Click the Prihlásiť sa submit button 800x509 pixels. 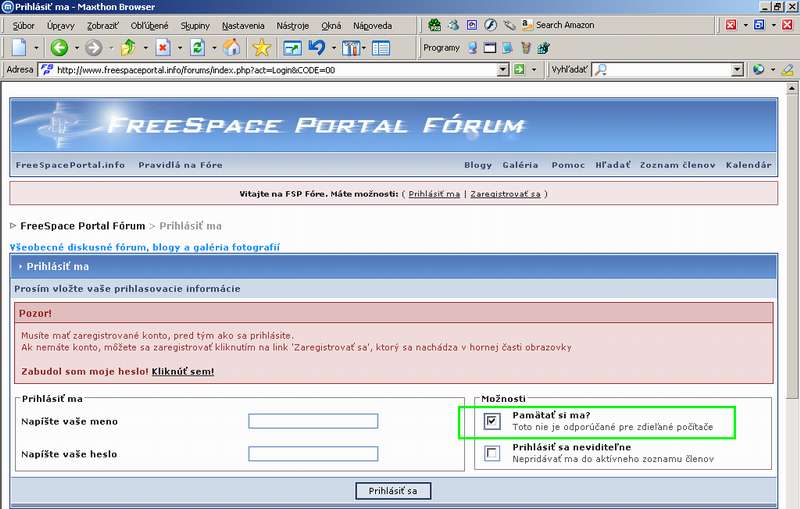click(393, 491)
